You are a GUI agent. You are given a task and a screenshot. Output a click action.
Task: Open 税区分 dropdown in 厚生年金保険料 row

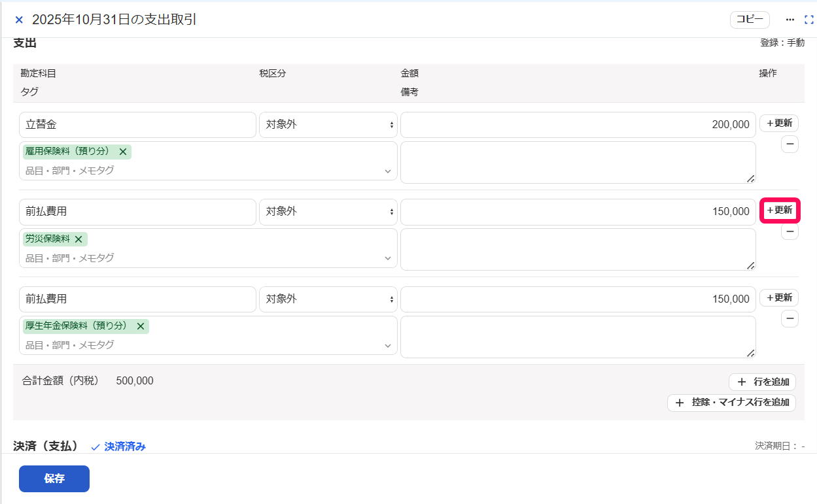[x=328, y=299]
